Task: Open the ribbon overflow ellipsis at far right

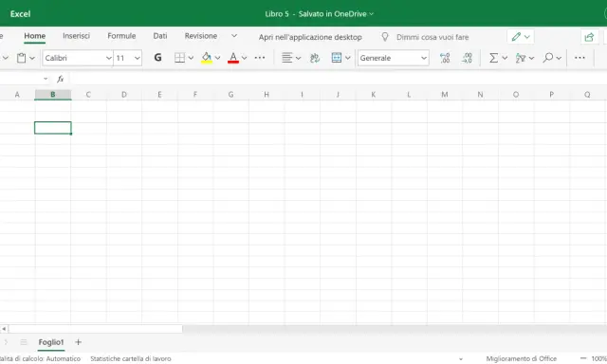Action: tap(579, 58)
